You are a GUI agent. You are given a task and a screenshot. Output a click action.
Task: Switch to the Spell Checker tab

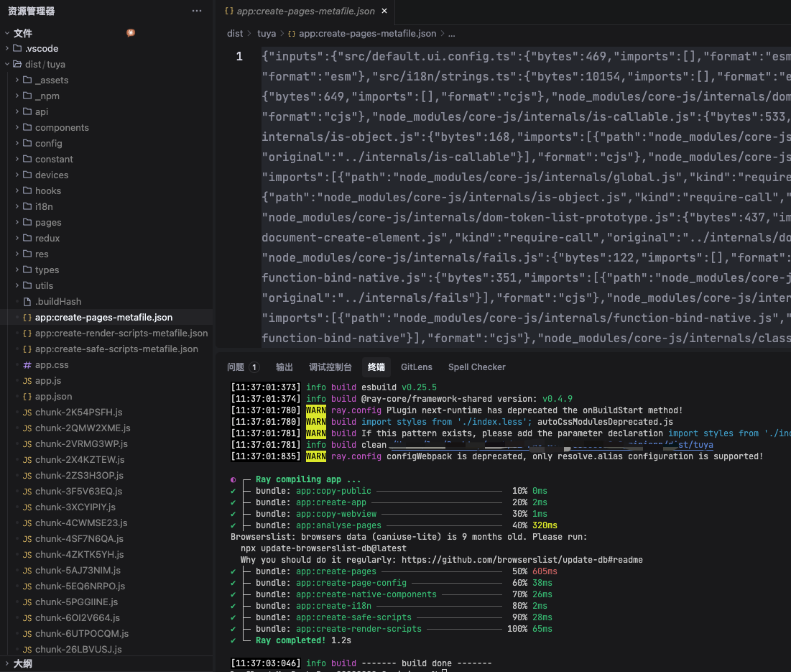(477, 367)
